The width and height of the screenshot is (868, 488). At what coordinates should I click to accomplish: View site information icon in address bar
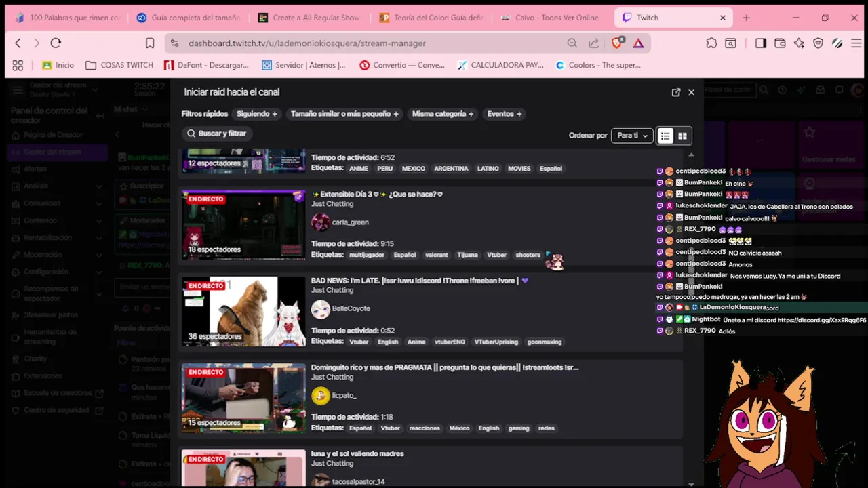click(x=174, y=43)
